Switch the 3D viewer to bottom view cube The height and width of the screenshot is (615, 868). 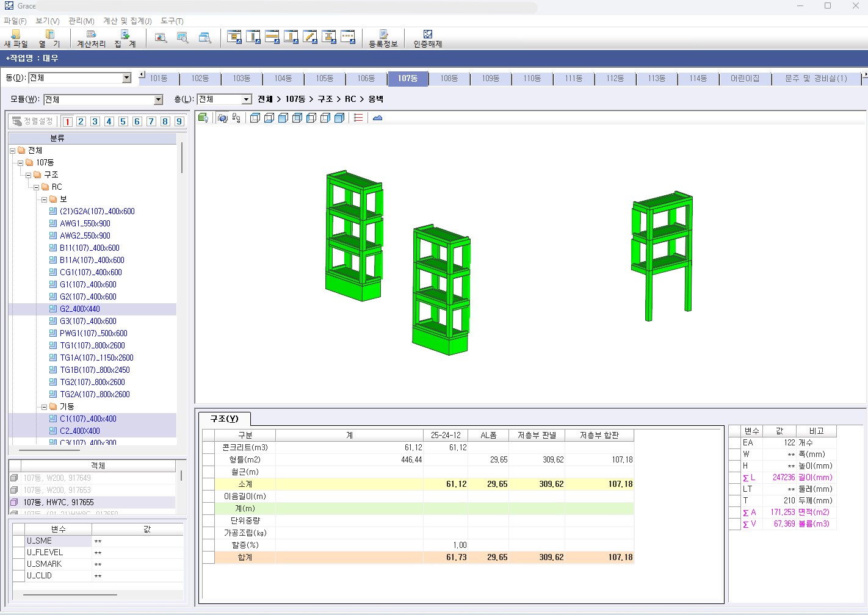click(x=269, y=118)
